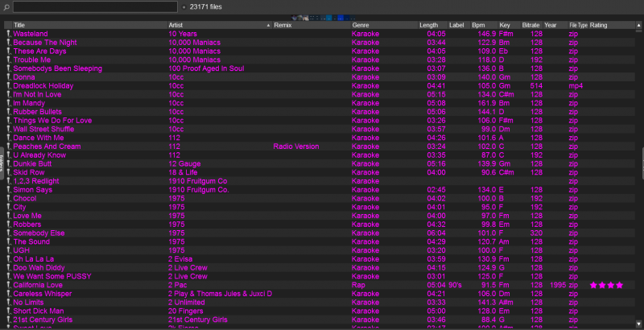The width and height of the screenshot is (644, 330).
Task: Click karaoke microphone icon for Because The Night
Action: pyautogui.click(x=8, y=43)
